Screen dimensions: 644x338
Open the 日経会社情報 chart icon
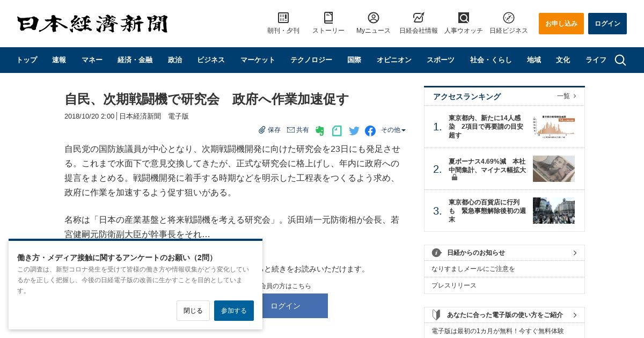[x=419, y=18]
